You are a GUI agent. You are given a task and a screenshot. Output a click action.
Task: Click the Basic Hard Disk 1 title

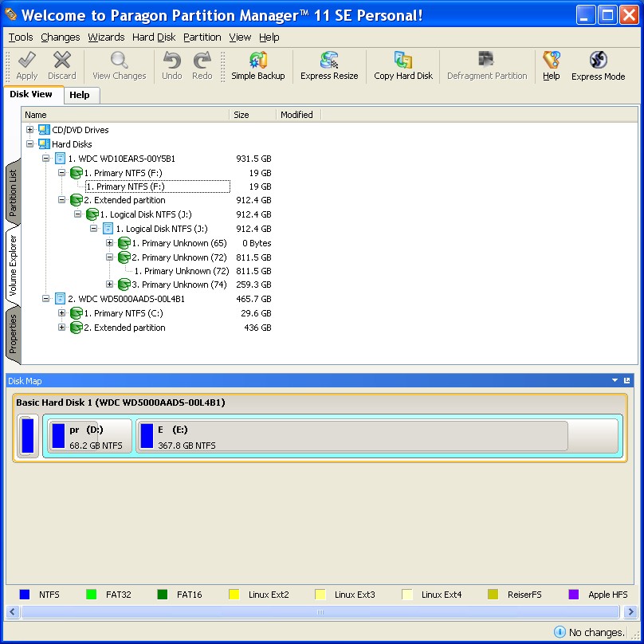click(x=121, y=402)
